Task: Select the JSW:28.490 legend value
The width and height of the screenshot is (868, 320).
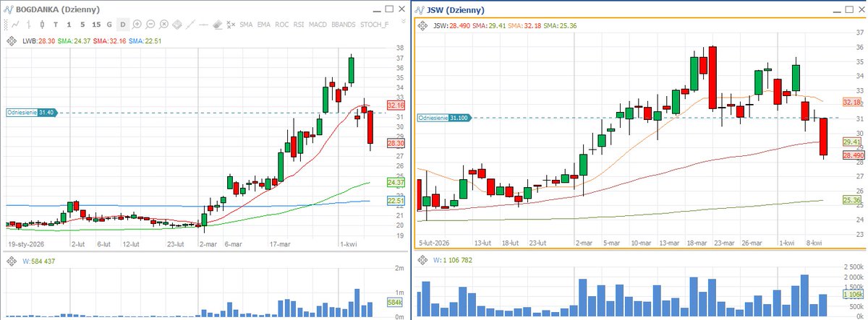Action: [x=452, y=26]
